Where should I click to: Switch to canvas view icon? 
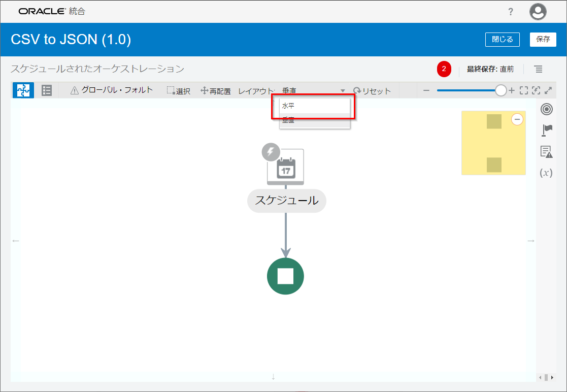point(23,90)
